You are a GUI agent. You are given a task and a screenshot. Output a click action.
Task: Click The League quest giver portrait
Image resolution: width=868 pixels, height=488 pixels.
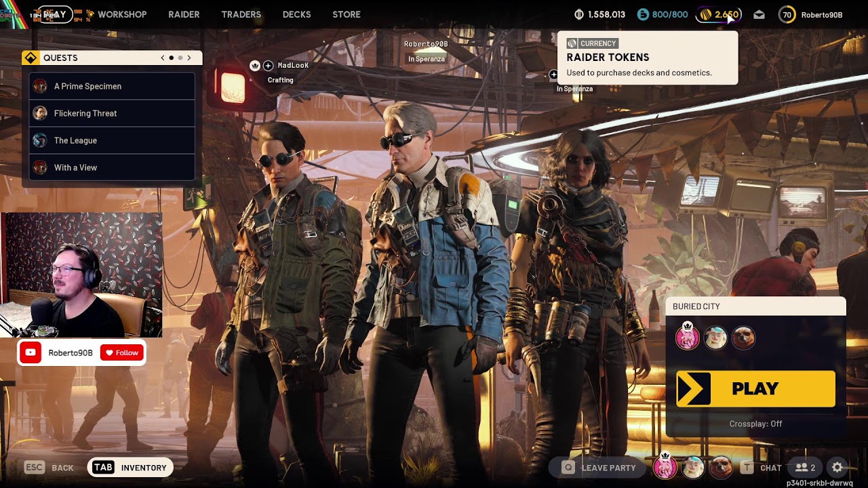tap(40, 140)
